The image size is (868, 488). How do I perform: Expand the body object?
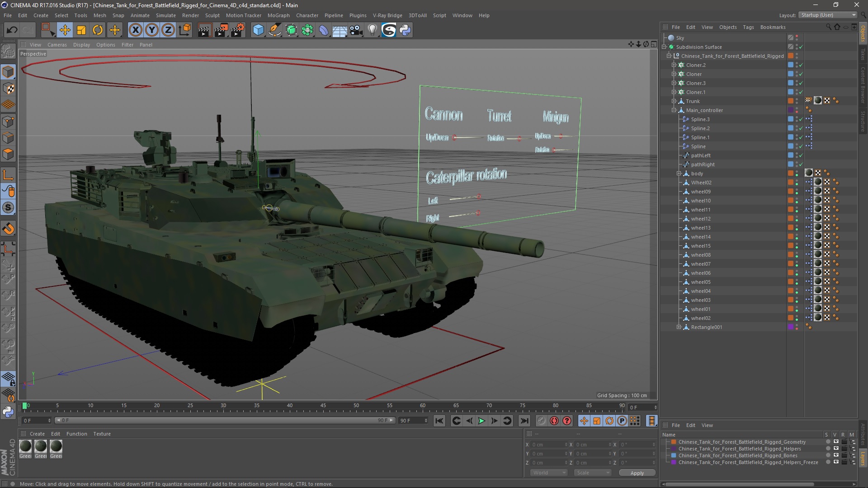tap(679, 174)
